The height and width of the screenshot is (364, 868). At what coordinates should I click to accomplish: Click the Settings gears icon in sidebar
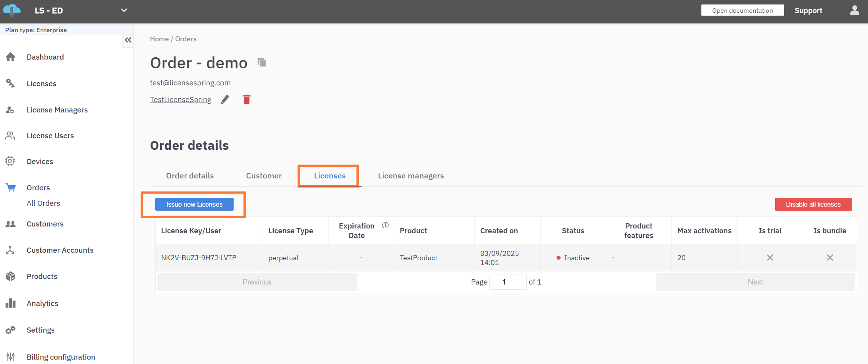(x=11, y=330)
